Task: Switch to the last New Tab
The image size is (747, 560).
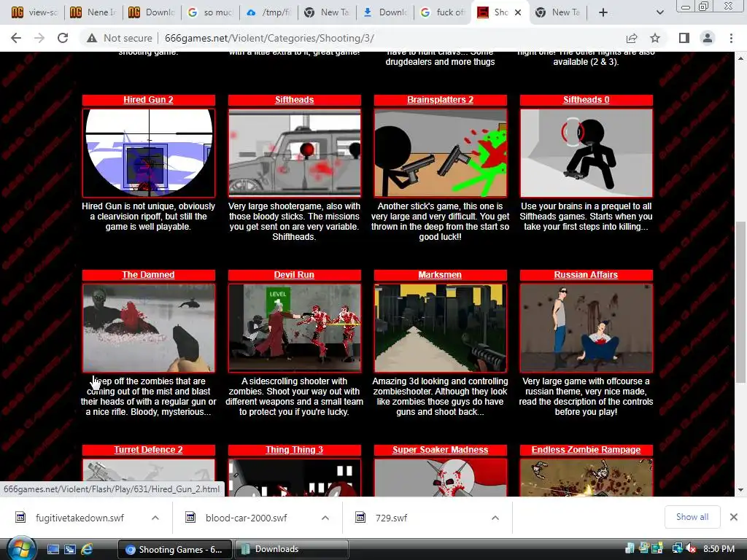Action: click(560, 12)
